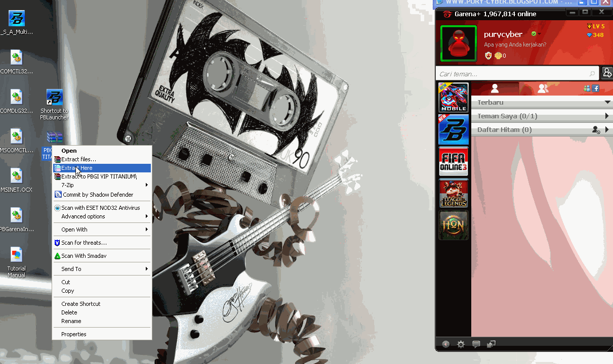Viewport: 613px width, 364px height.
Task: Click the purycyber profile avatar in Garena
Action: click(x=458, y=43)
